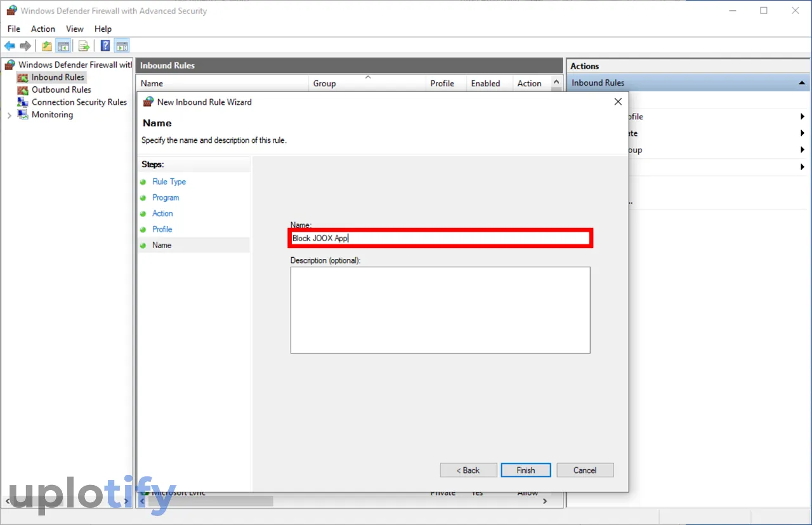
Task: Click the rules list scroll-up arrow
Action: [x=557, y=83]
